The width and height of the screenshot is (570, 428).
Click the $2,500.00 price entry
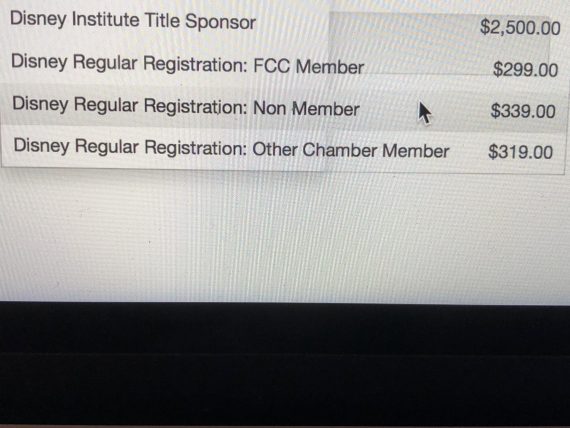(x=520, y=28)
